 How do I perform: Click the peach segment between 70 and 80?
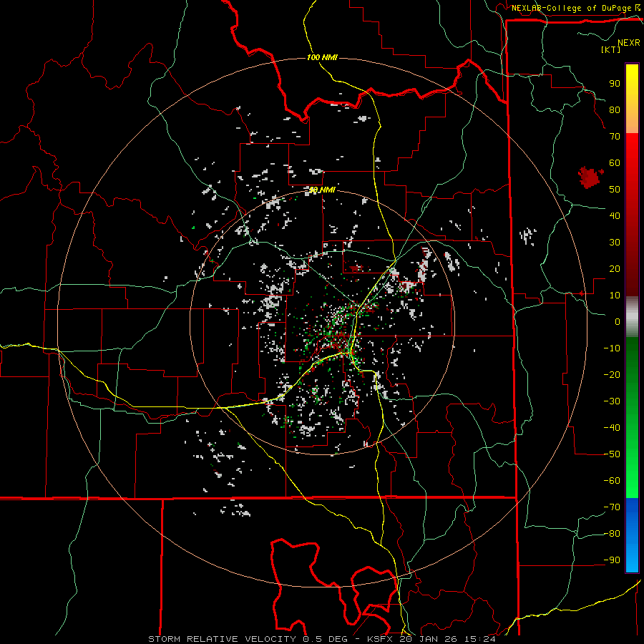click(632, 123)
